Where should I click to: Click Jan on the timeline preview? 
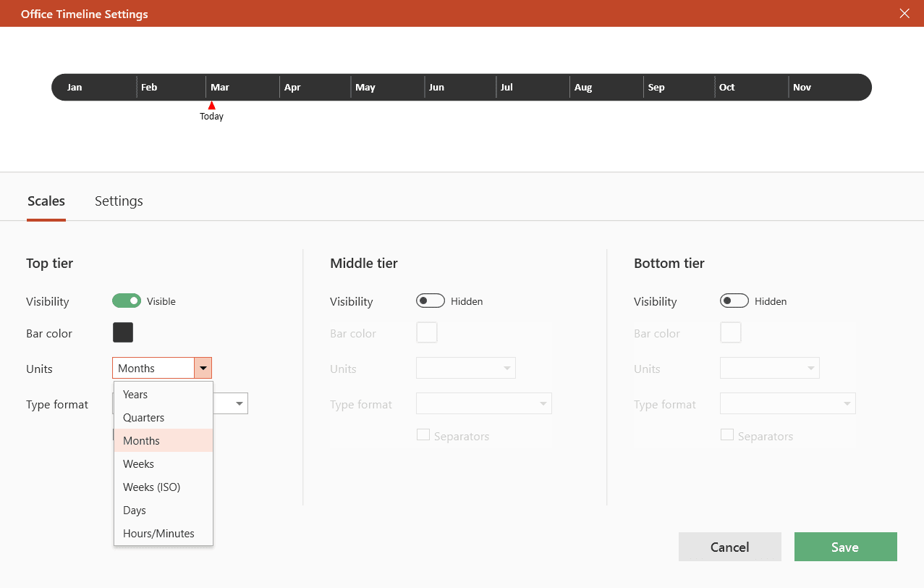[x=75, y=87]
